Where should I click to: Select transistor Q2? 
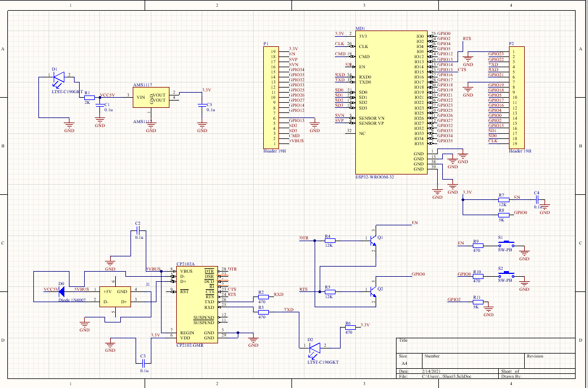click(372, 291)
